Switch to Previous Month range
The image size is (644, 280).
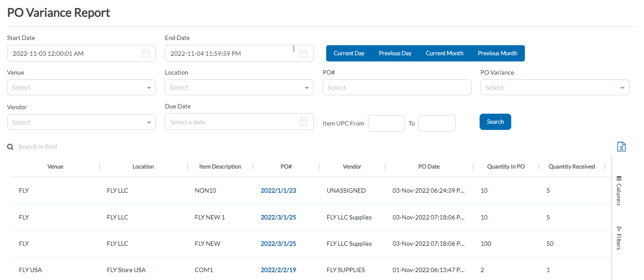497,53
